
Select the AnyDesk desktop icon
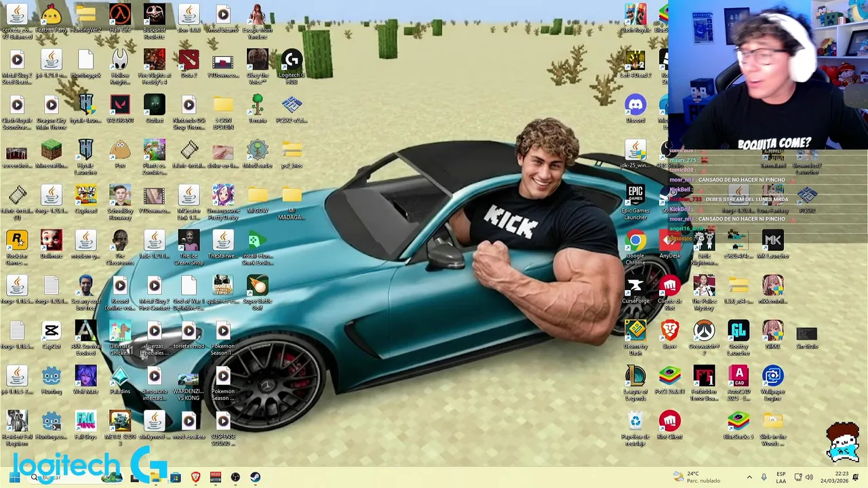click(x=670, y=244)
